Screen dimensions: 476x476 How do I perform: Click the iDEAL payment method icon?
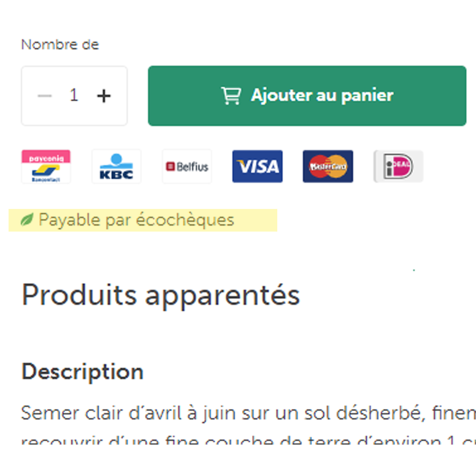[x=398, y=167]
